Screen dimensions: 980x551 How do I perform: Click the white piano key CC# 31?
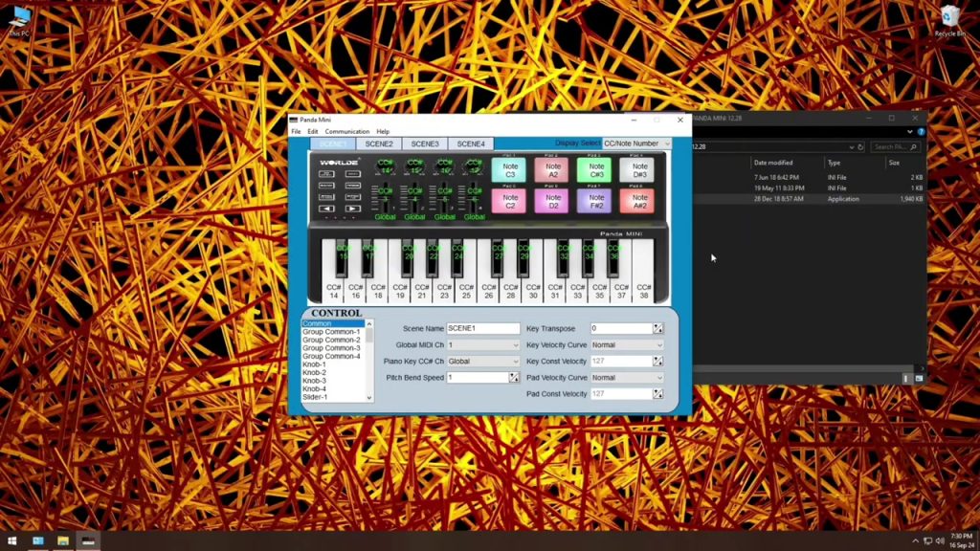pyautogui.click(x=555, y=291)
